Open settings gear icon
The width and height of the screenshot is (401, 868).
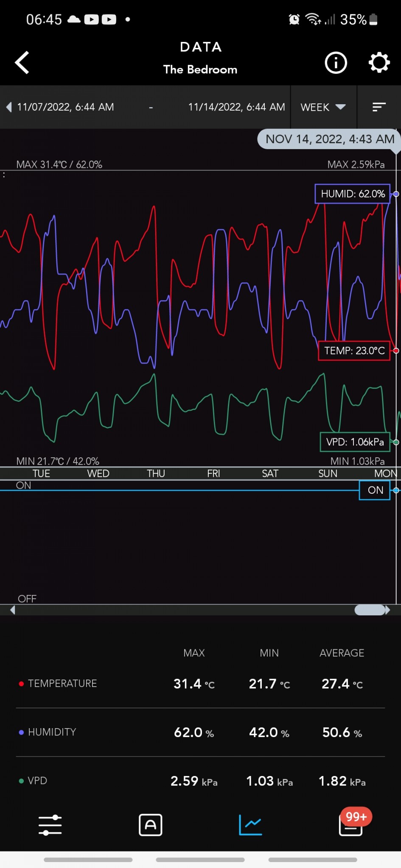coord(379,63)
